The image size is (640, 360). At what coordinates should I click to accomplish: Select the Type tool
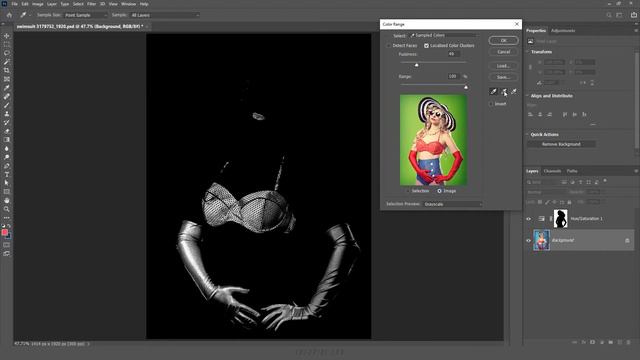click(7, 174)
